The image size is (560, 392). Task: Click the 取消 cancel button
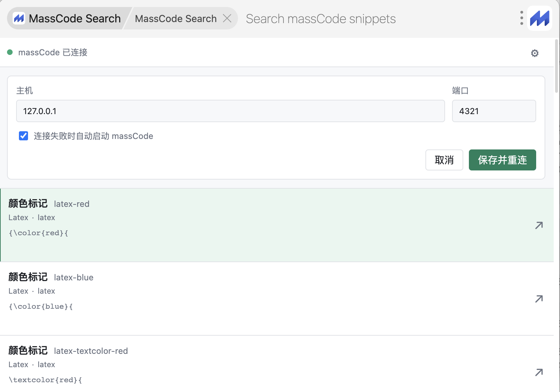(444, 160)
